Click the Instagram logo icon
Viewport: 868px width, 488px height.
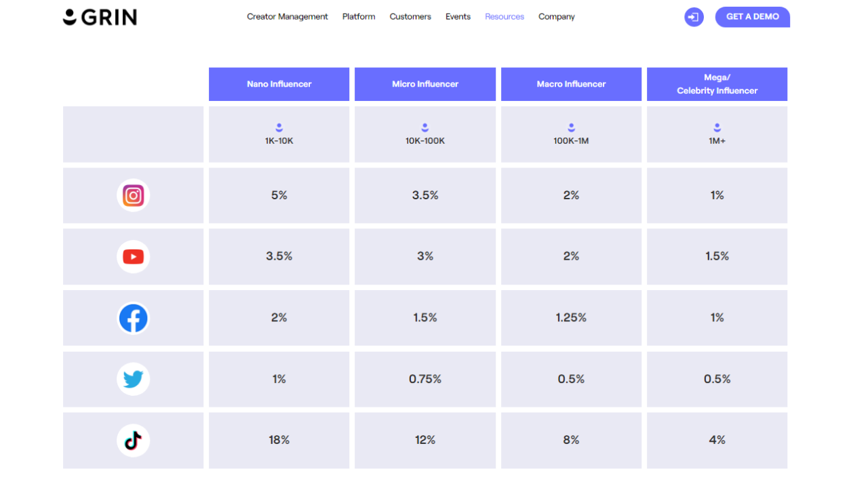pos(133,196)
